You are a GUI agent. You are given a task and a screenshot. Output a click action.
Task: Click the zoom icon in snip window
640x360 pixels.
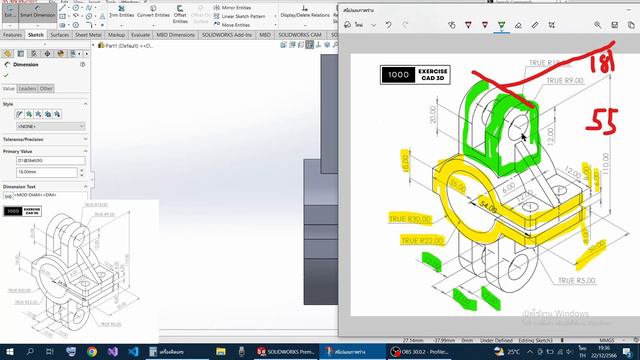pos(598,25)
